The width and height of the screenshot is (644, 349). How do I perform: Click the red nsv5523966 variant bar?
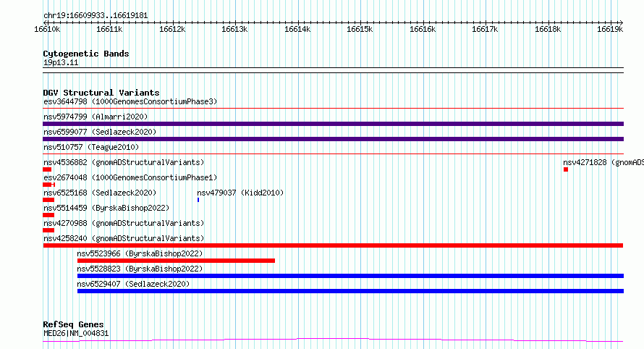click(x=177, y=261)
